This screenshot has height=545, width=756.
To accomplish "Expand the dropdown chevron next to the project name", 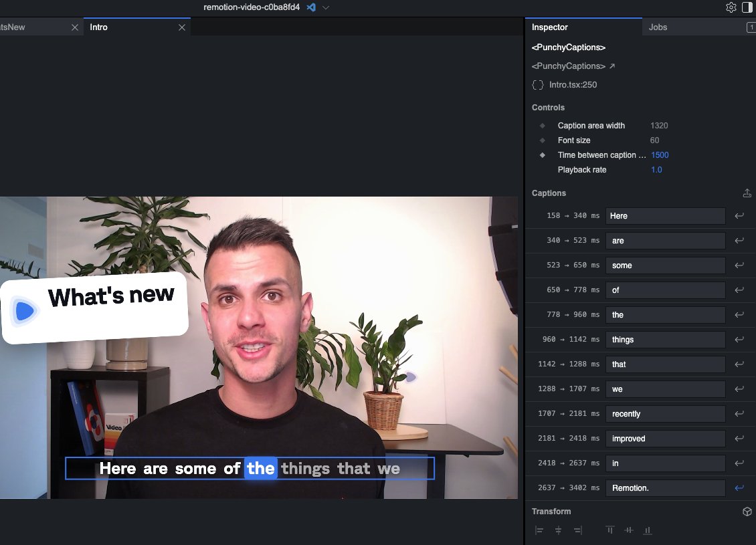I will point(326,8).
